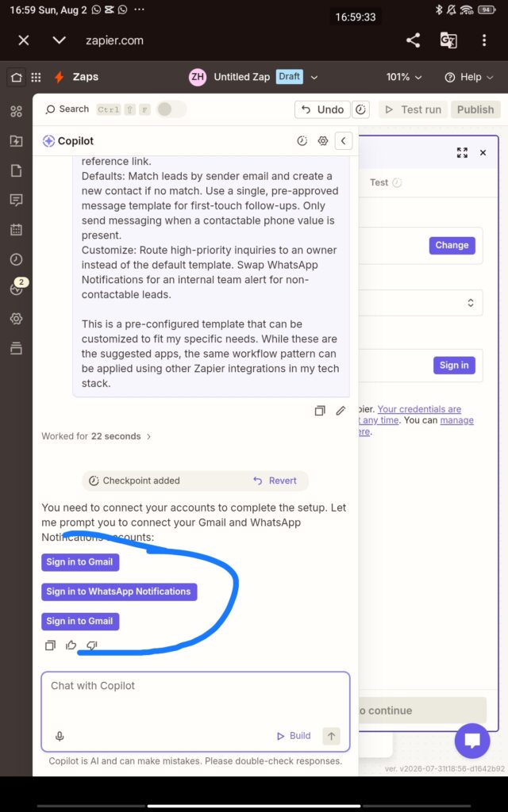The image size is (508, 812).
Task: Click the orange Zaps lightning bolt icon
Action: click(x=59, y=77)
